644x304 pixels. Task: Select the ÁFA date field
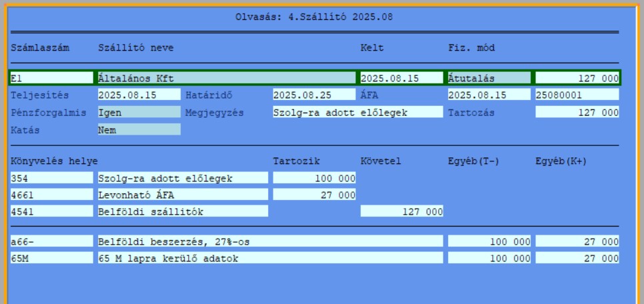[x=489, y=95]
